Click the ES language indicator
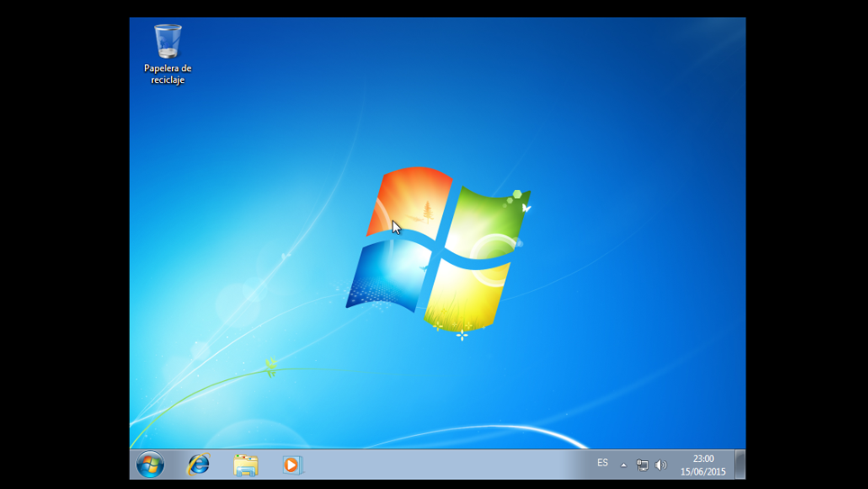 point(602,463)
